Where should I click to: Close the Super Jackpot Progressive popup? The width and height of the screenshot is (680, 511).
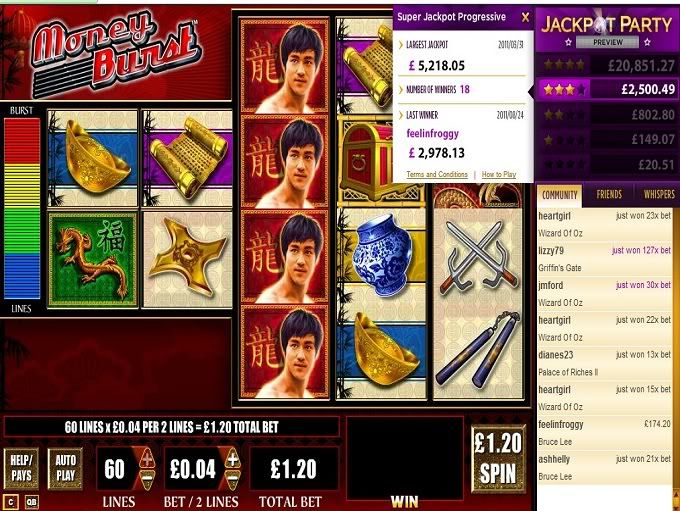pyautogui.click(x=525, y=17)
